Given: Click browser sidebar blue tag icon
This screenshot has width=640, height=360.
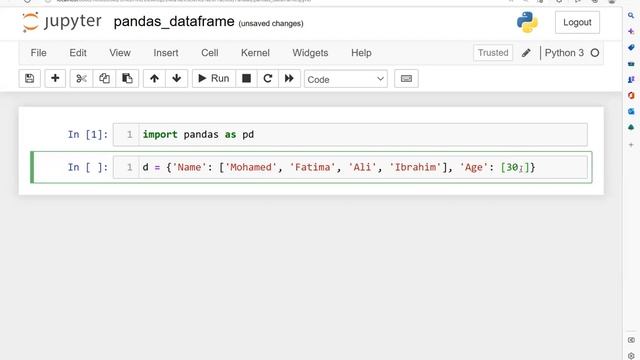Looking at the screenshot, I should point(631,47).
